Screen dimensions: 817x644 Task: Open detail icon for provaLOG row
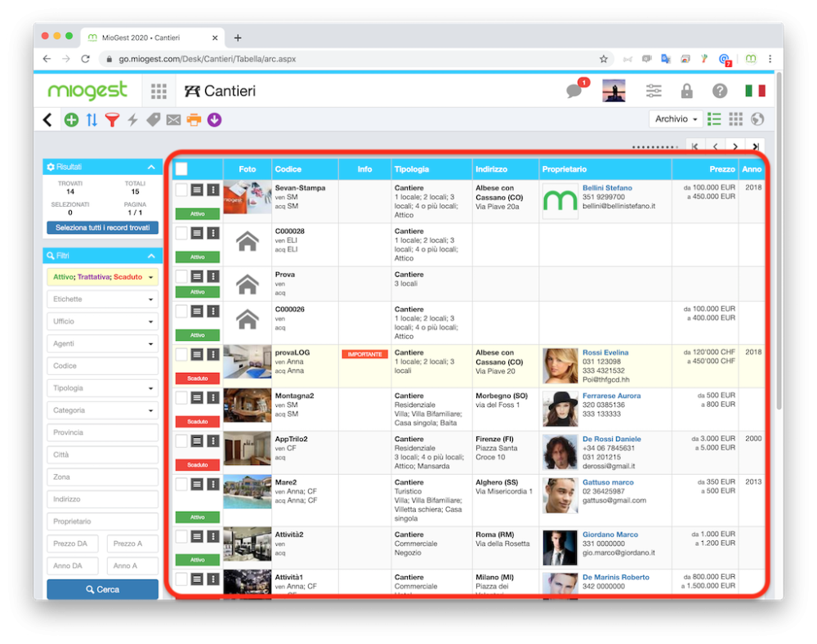pyautogui.click(x=196, y=355)
